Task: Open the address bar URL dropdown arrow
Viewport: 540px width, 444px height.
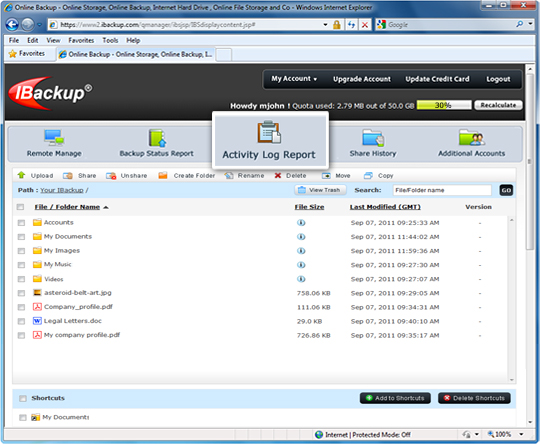Action: click(325, 24)
